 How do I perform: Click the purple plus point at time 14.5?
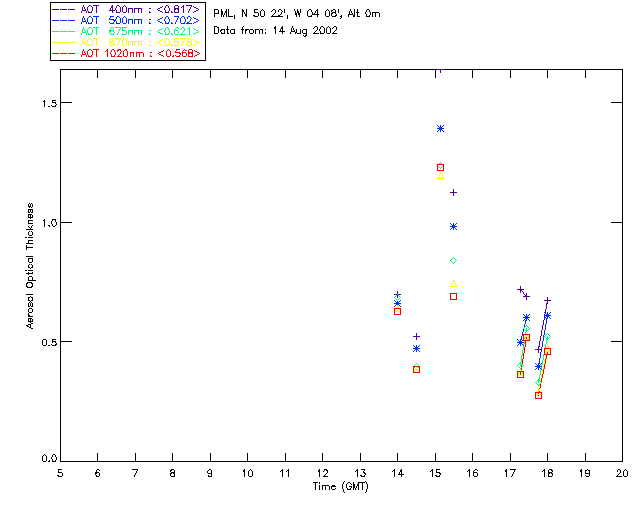[416, 337]
